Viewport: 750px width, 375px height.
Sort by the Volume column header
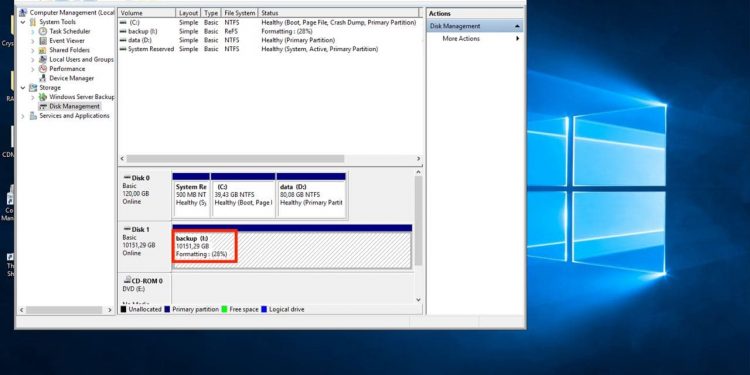tap(146, 13)
